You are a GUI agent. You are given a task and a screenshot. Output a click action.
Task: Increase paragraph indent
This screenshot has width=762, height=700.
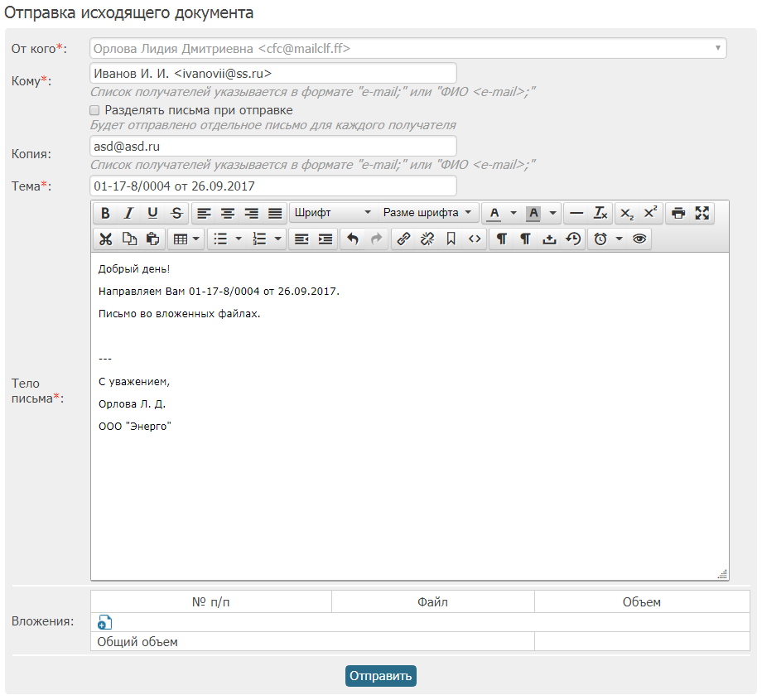tap(326, 239)
